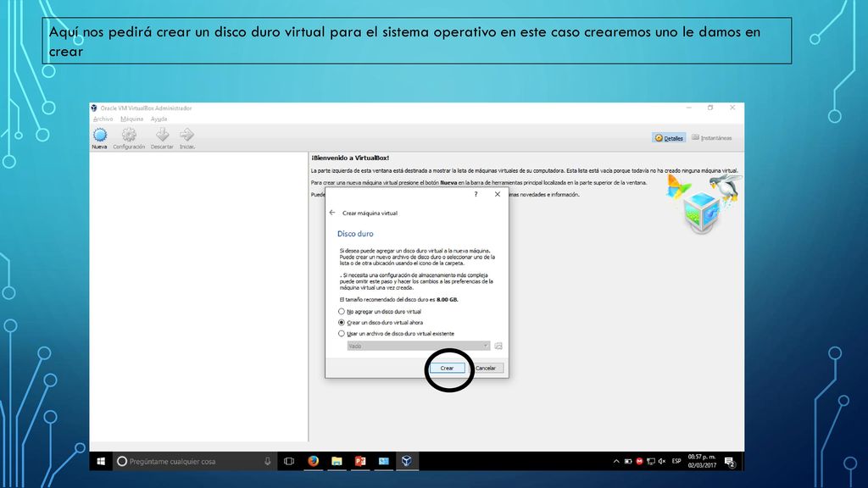Click the Crear button
Screen dimensions: 868x488
coord(447,368)
